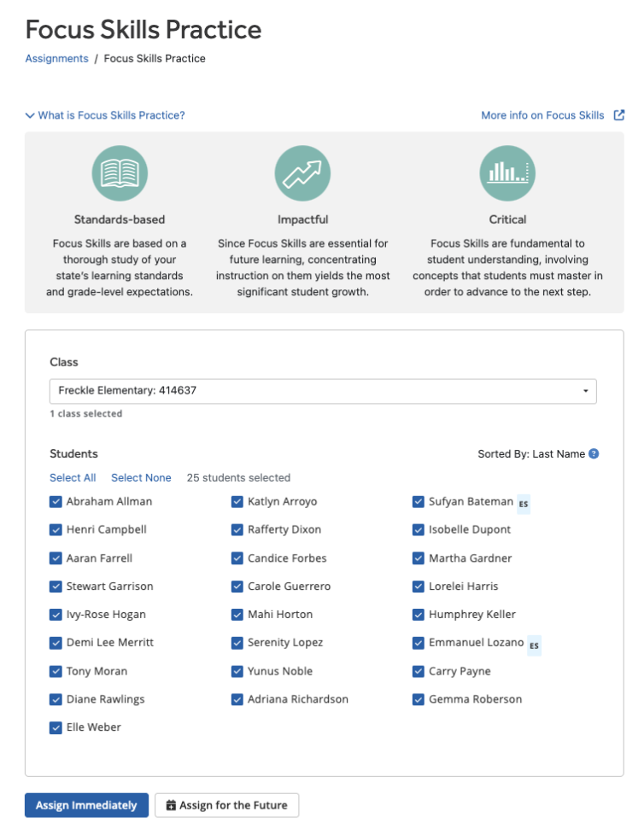
Task: Go to Assignments in the breadcrumb
Action: pyautogui.click(x=56, y=59)
